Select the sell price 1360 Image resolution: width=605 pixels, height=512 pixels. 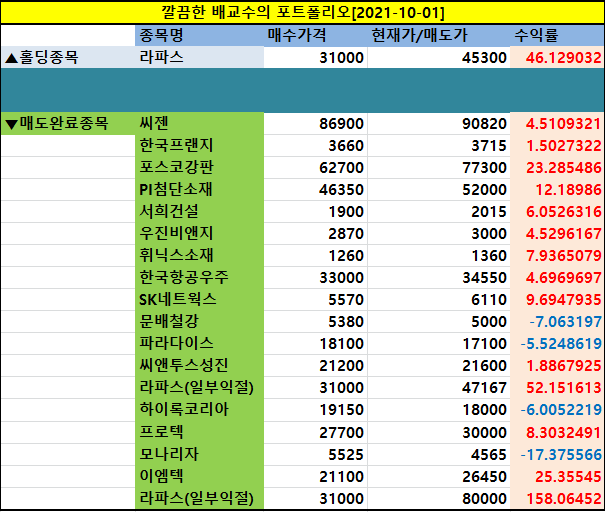[439, 255]
